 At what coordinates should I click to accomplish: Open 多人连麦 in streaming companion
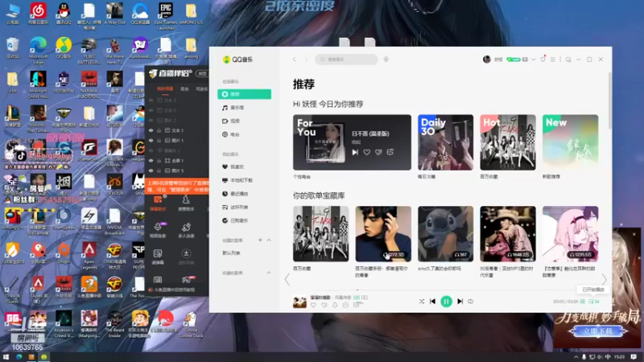pos(186,230)
